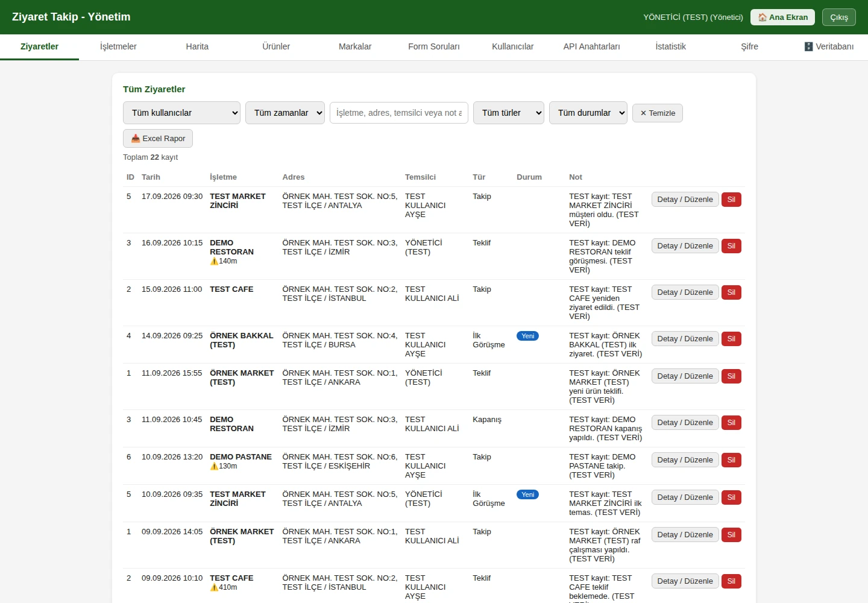868x603 pixels.
Task: Open Detay / Düzenle for 17.09.2026 09:30 visit
Action: [x=685, y=200]
